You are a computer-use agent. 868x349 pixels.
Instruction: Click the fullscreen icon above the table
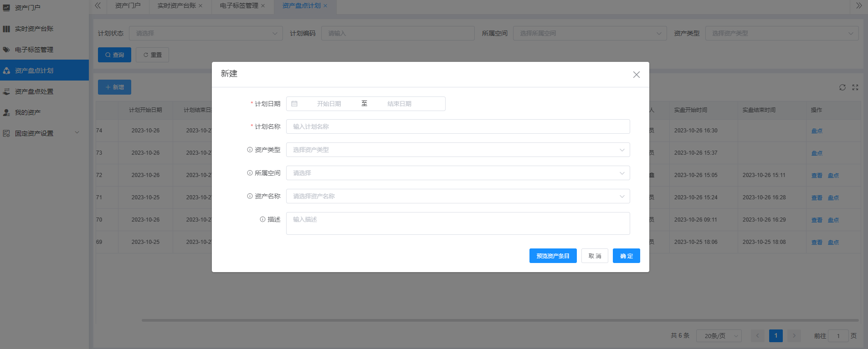pos(855,87)
